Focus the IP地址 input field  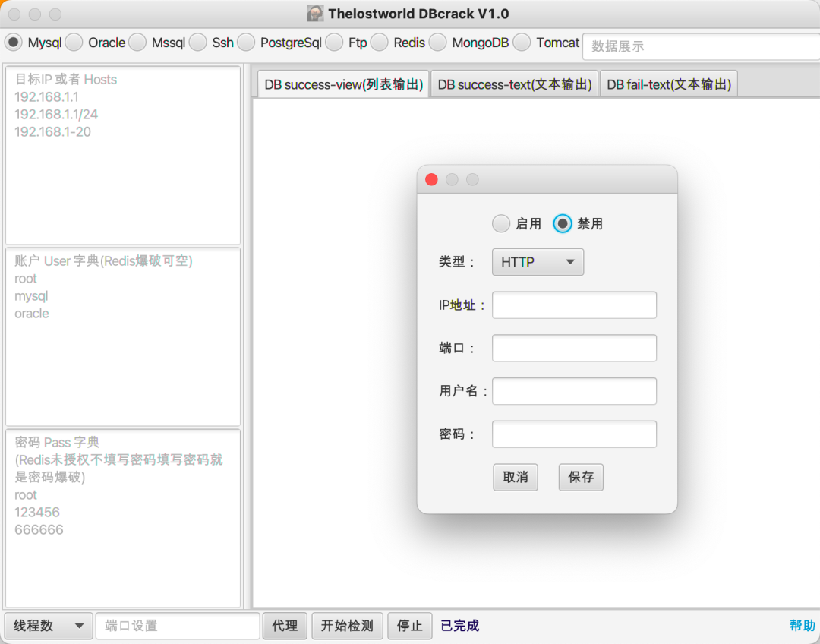click(574, 305)
